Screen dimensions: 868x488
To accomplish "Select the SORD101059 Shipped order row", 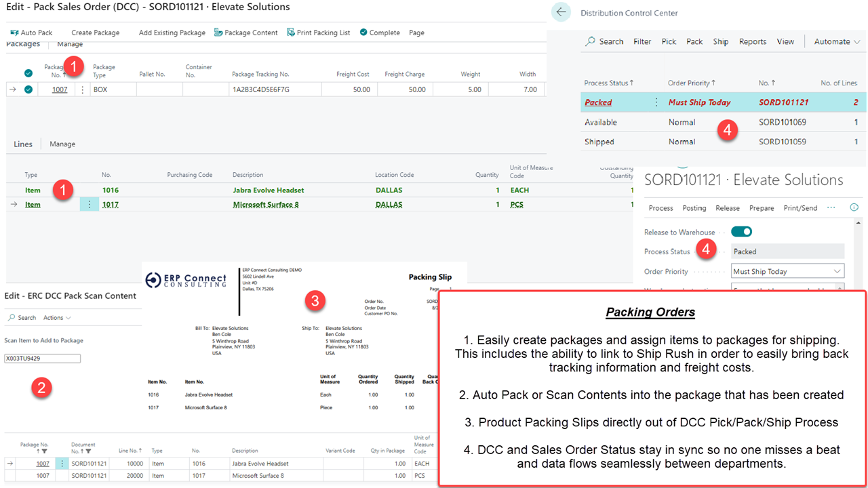I will (x=724, y=142).
